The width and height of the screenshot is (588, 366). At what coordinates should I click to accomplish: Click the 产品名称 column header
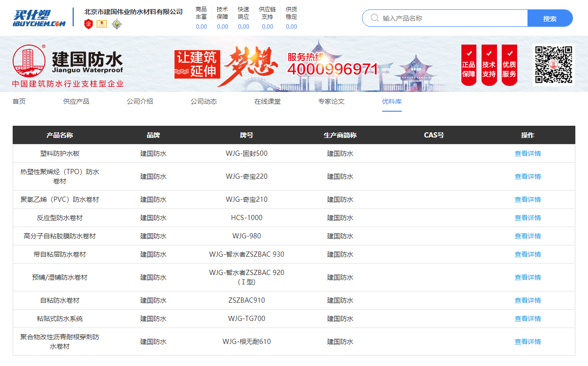click(60, 135)
